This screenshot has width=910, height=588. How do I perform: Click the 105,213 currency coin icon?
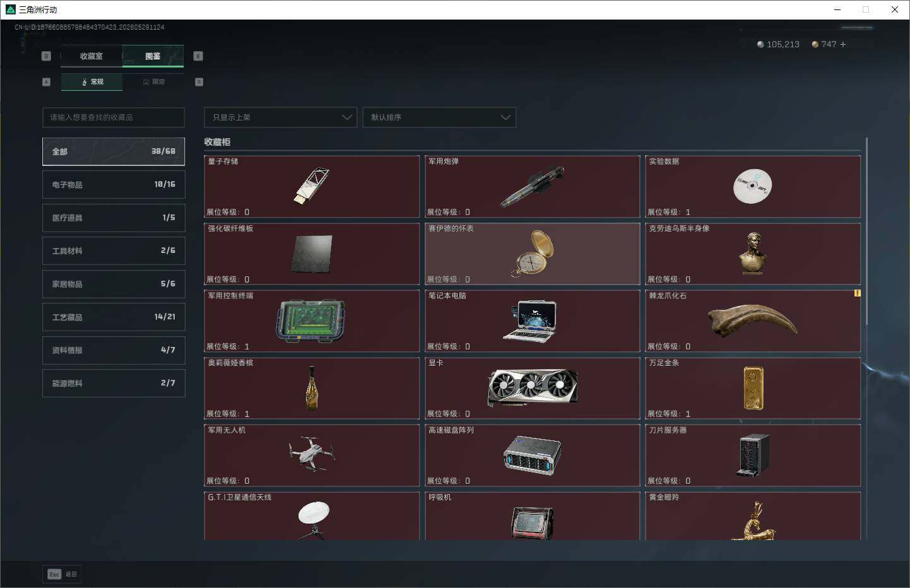(760, 44)
